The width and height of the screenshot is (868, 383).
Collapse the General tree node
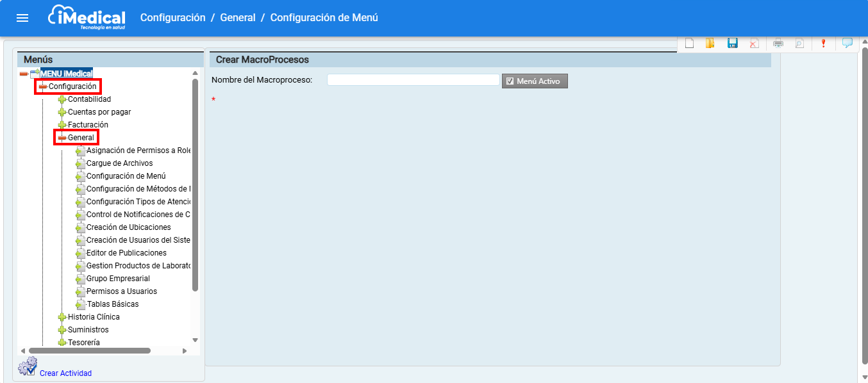click(x=62, y=138)
